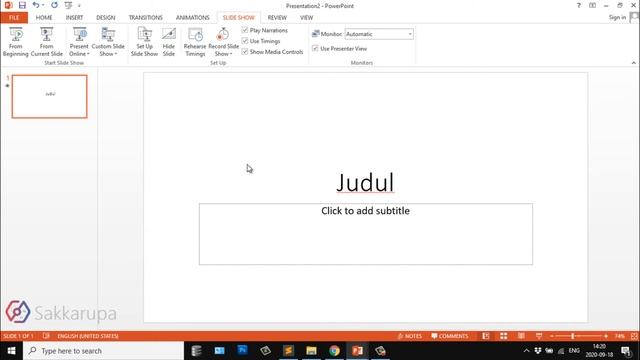The width and height of the screenshot is (640, 360).
Task: Switch to REVIEW tab
Action: point(277,18)
